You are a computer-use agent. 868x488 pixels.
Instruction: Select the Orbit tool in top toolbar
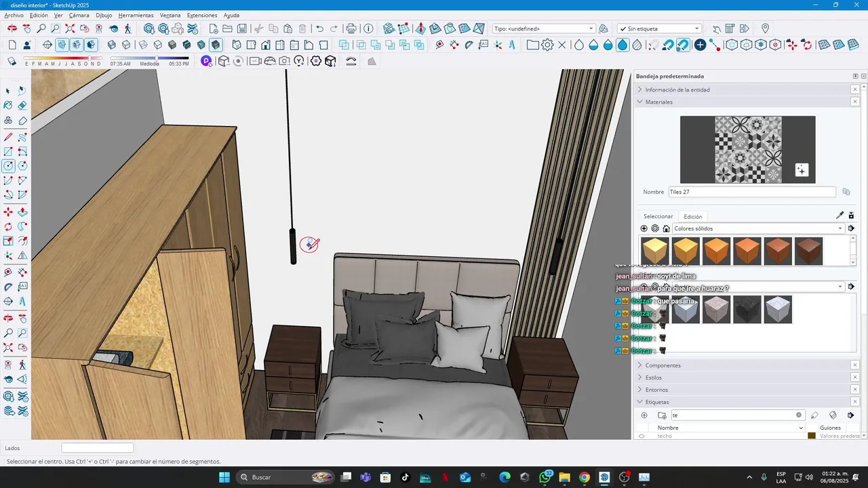(12, 28)
